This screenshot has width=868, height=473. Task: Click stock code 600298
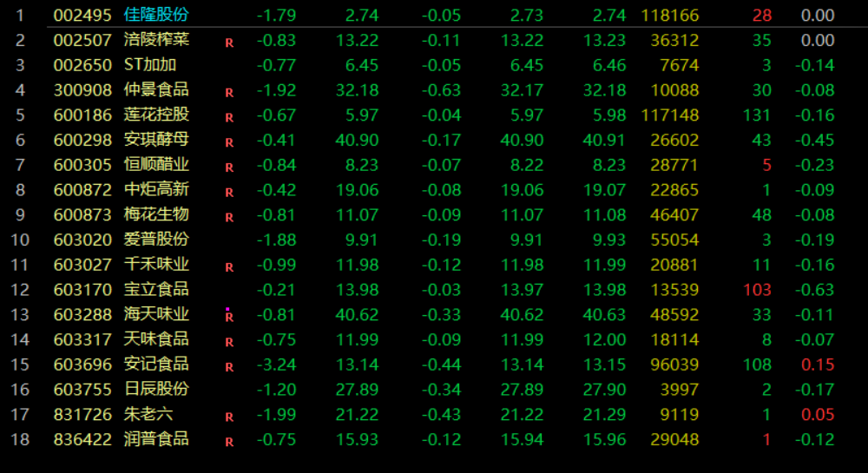point(82,140)
